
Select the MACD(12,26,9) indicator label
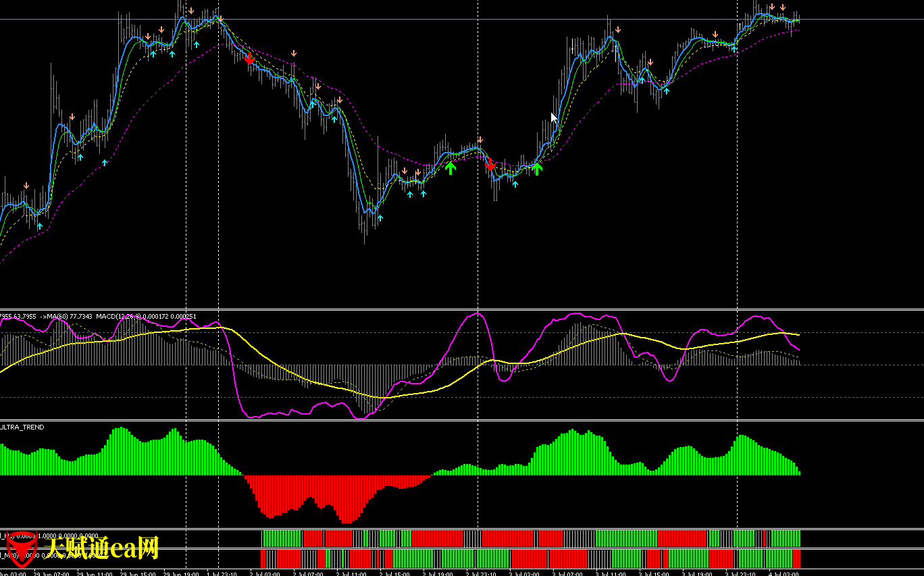(x=118, y=316)
